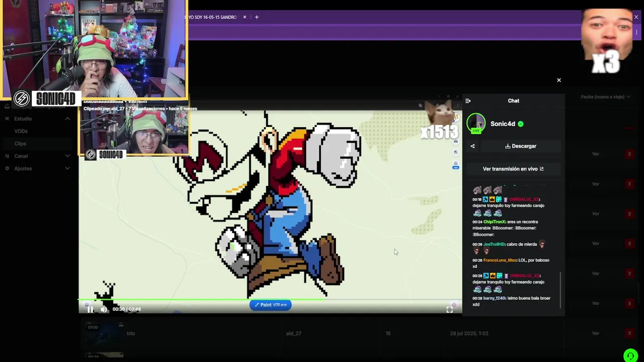The image size is (644, 362).
Task: Open Fecha (nuevo a viejo) sort dropdown
Action: click(606, 97)
